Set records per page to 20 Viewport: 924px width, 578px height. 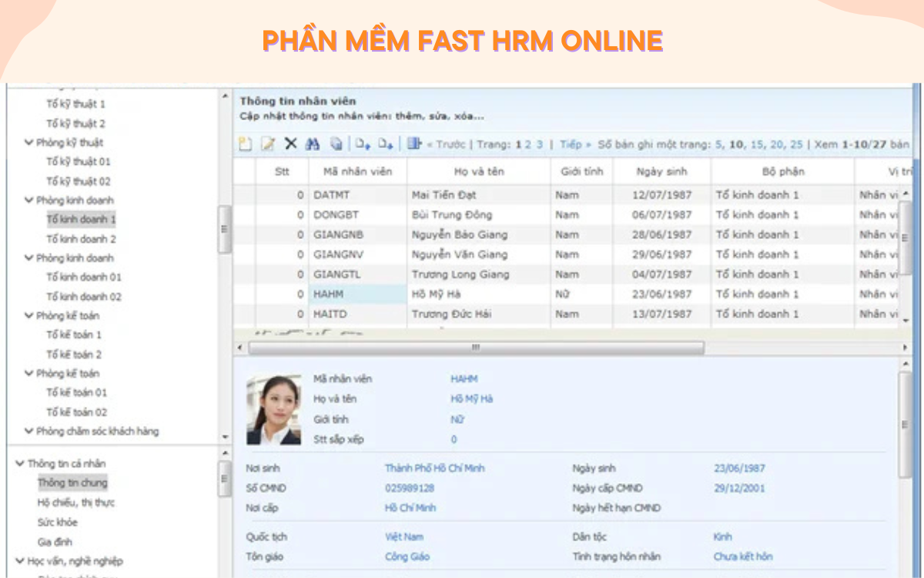tap(777, 144)
